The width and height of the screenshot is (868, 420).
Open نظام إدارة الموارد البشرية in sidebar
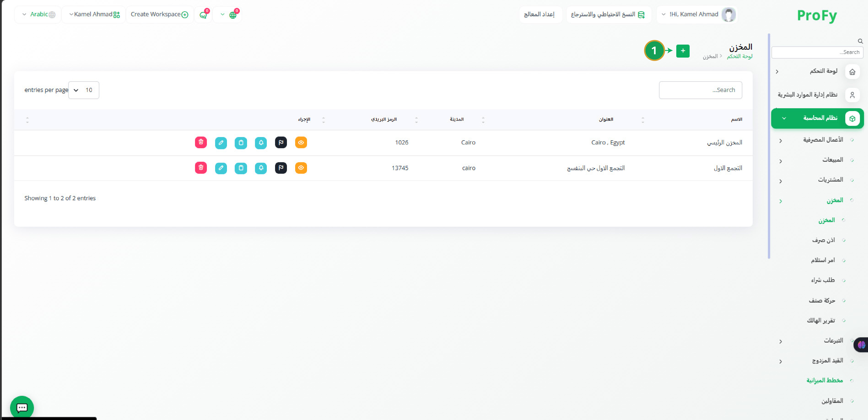click(x=807, y=95)
